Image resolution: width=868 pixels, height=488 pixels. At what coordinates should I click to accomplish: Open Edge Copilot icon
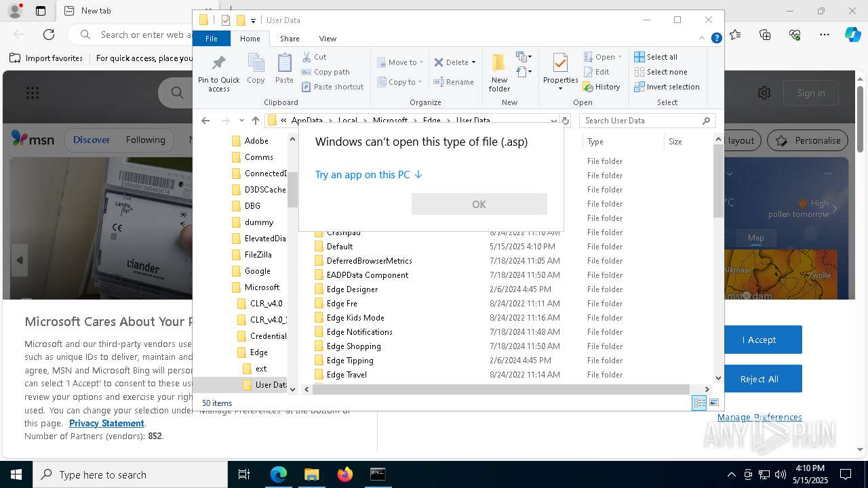[x=852, y=34]
